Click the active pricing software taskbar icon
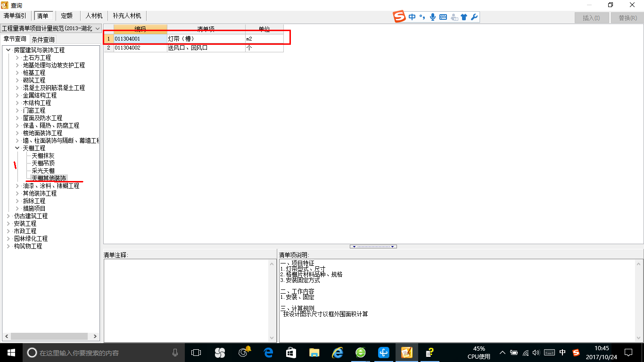This screenshot has width=644, height=362. pyautogui.click(x=407, y=352)
